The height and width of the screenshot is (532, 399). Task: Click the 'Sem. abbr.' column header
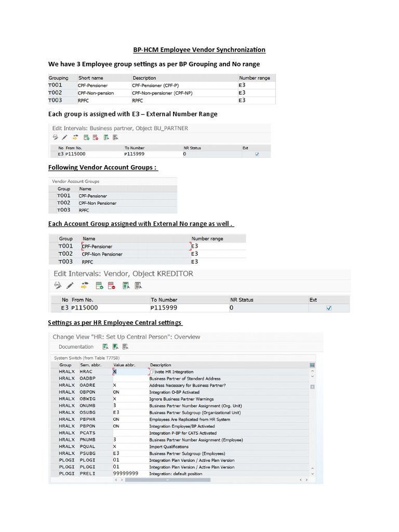tap(90, 365)
